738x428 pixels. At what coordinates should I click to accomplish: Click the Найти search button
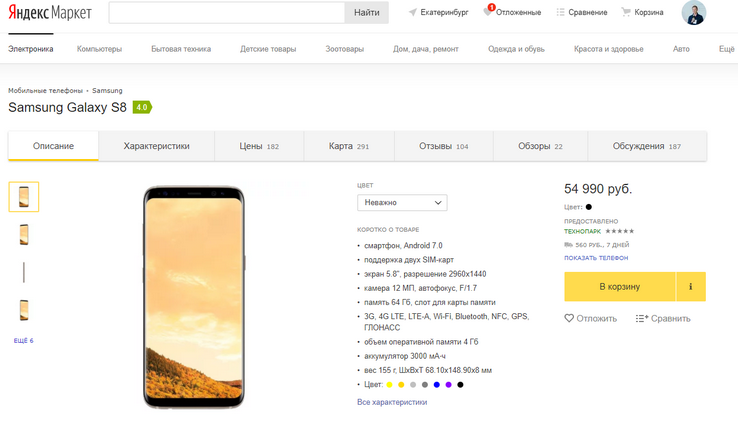pos(367,13)
